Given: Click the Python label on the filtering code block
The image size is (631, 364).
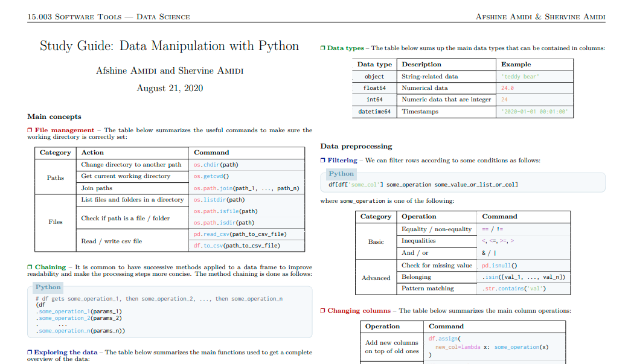Looking at the screenshot, I should (341, 174).
